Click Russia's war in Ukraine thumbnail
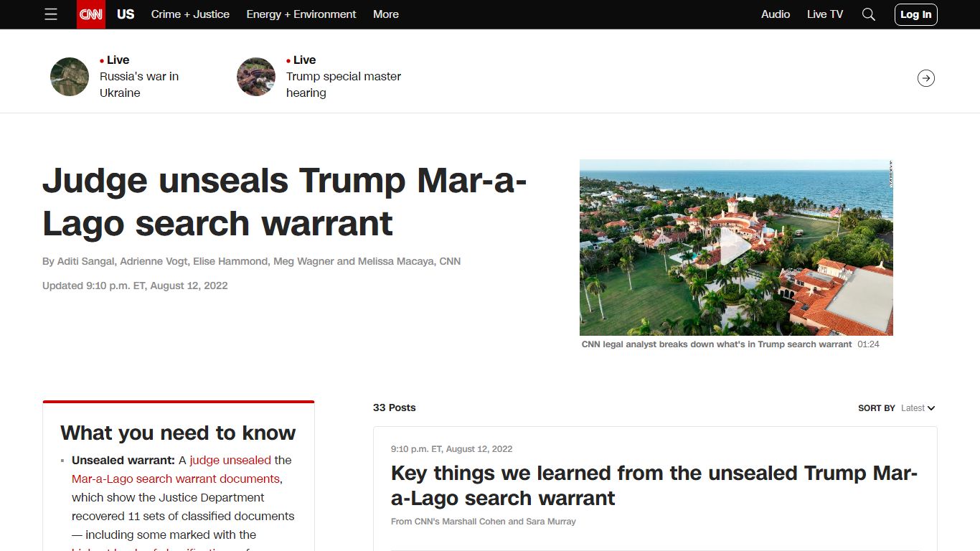The image size is (980, 551). pyautogui.click(x=70, y=77)
